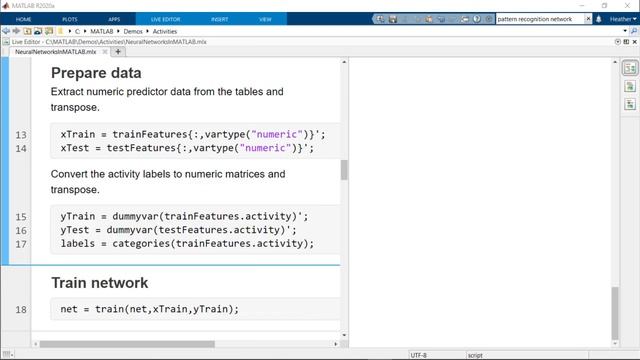Viewport: 640px width, 360px height.
Task: Switch to the VIEW tab
Action: click(x=265, y=19)
